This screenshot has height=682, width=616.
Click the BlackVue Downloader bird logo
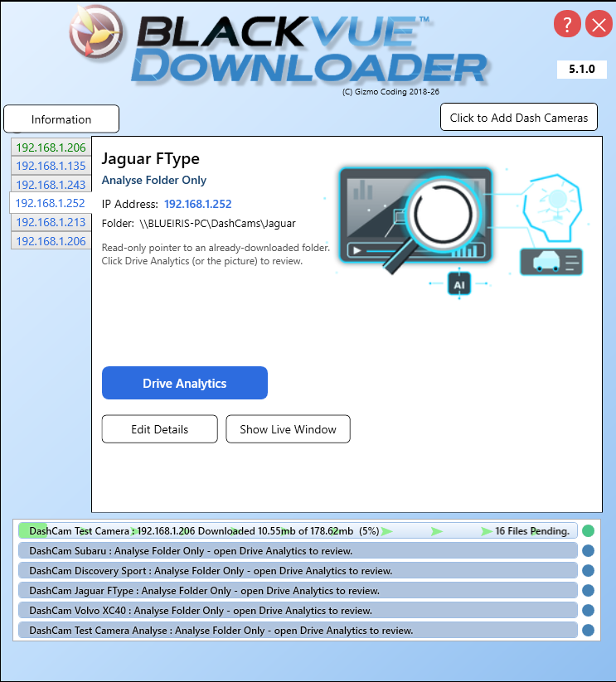pos(96,31)
